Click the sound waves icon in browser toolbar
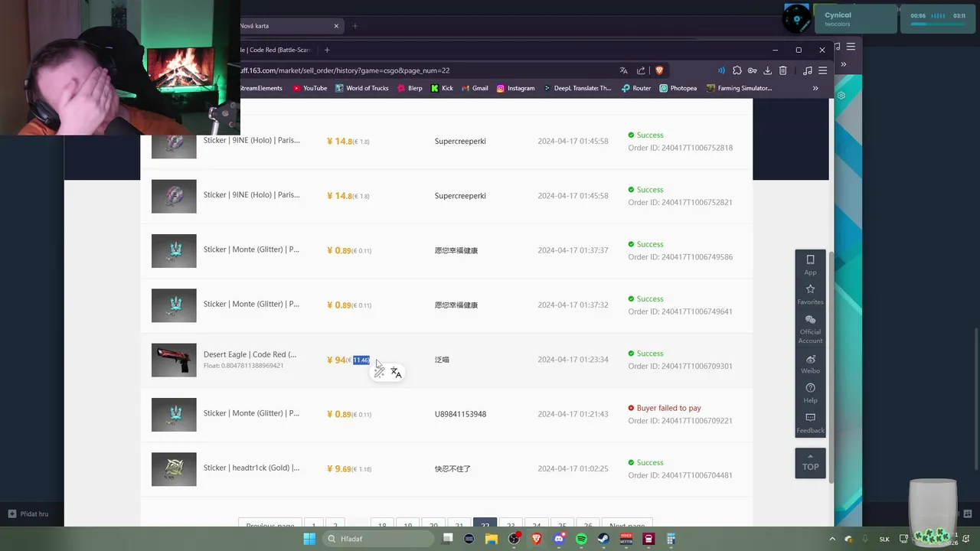 click(721, 70)
